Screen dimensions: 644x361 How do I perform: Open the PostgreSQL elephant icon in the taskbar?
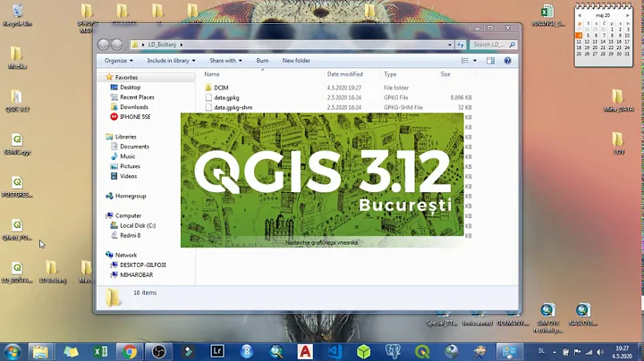(393, 351)
